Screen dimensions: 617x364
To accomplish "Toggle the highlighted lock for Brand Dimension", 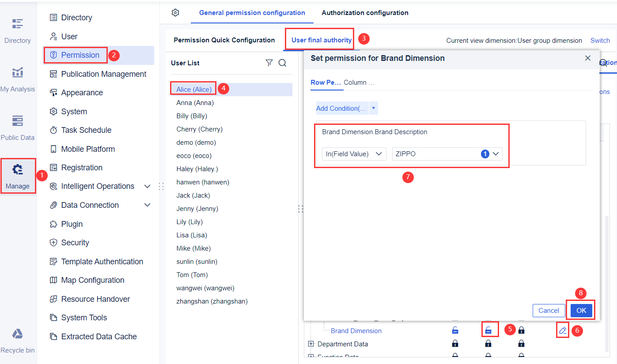I will (490, 330).
